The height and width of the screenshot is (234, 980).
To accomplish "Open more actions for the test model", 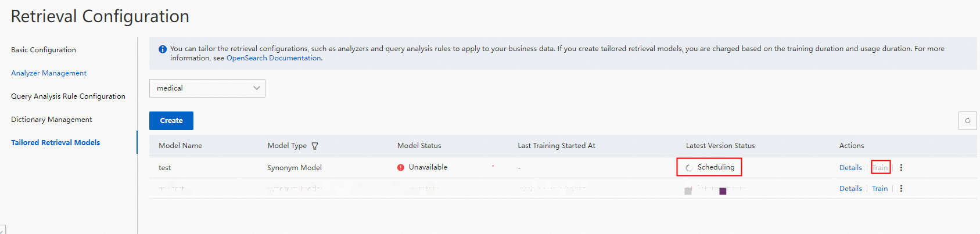I will [x=901, y=168].
